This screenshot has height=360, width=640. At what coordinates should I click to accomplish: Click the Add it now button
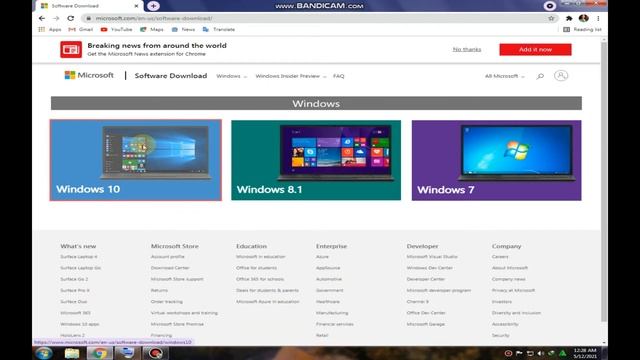pos(536,49)
